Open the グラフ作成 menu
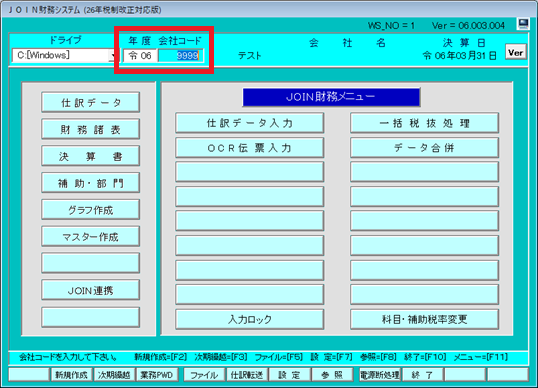Screen dimensions: 538x388 (x=91, y=210)
